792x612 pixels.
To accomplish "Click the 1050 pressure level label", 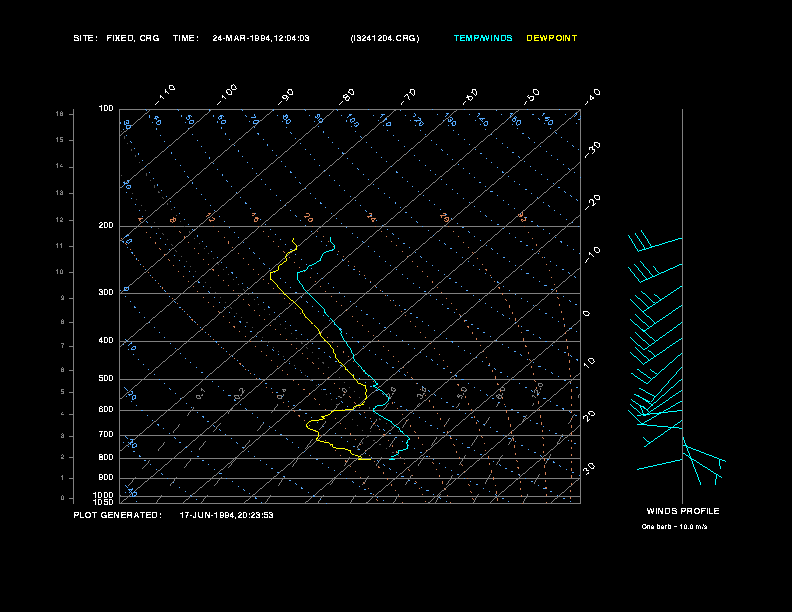I will 104,502.
